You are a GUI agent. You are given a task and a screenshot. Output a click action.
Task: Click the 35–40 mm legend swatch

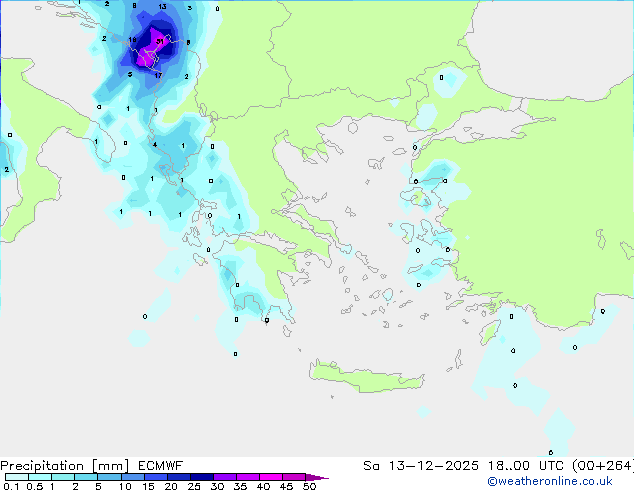(x=247, y=477)
